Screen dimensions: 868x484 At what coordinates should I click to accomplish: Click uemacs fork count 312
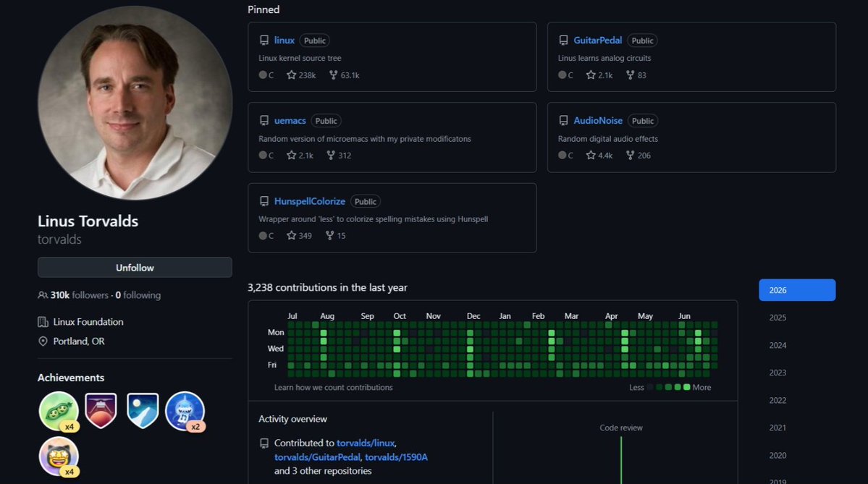[x=339, y=156]
